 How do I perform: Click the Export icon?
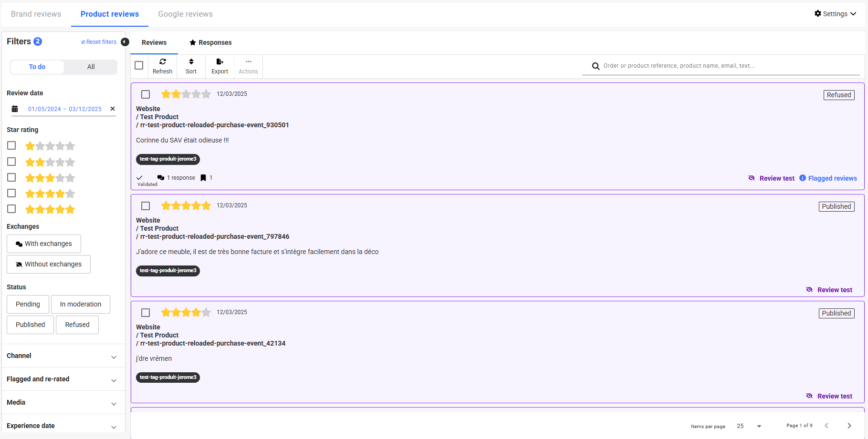point(220,62)
